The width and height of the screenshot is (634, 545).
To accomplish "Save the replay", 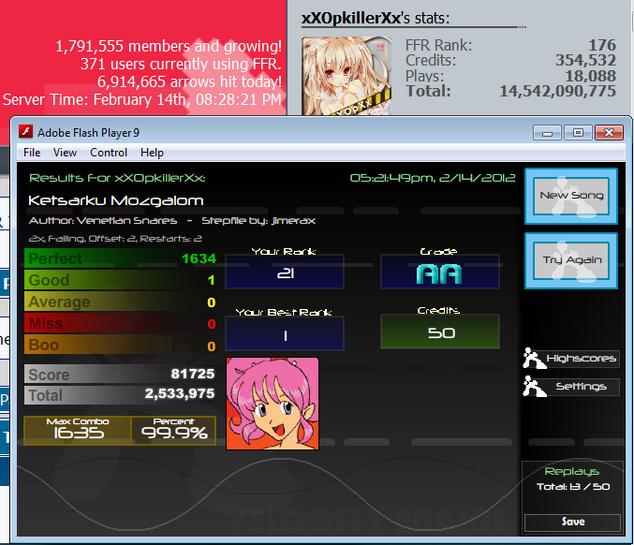I will [x=573, y=522].
